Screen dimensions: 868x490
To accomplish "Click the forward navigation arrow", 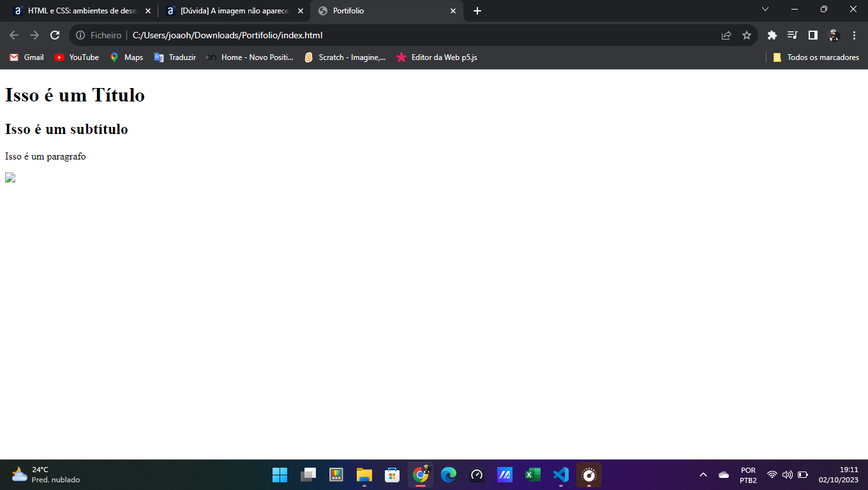I will click(x=34, y=35).
